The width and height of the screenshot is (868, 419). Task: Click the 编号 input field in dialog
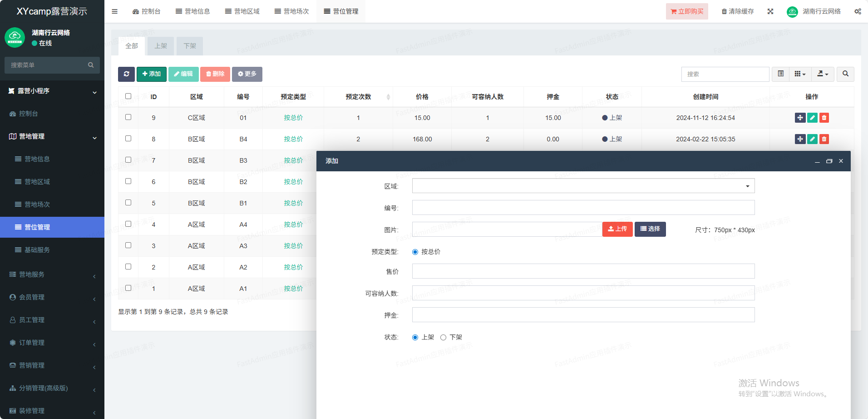point(583,208)
